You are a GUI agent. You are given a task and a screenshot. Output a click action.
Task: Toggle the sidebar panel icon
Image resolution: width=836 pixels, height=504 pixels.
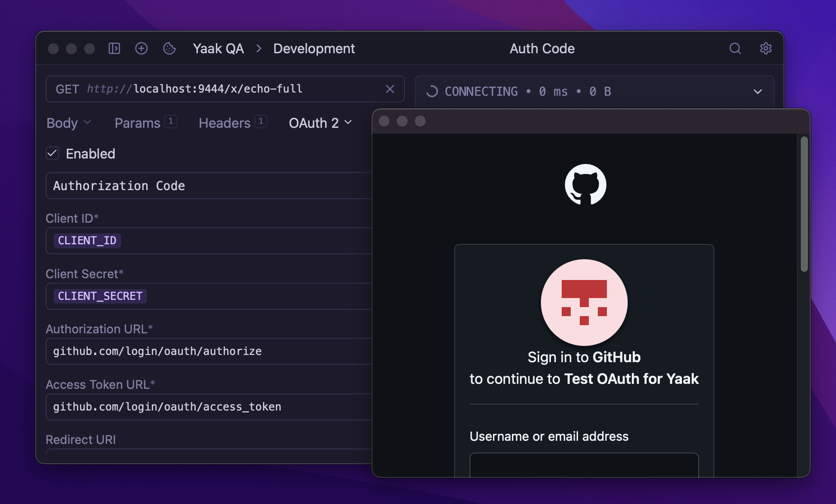[114, 48]
